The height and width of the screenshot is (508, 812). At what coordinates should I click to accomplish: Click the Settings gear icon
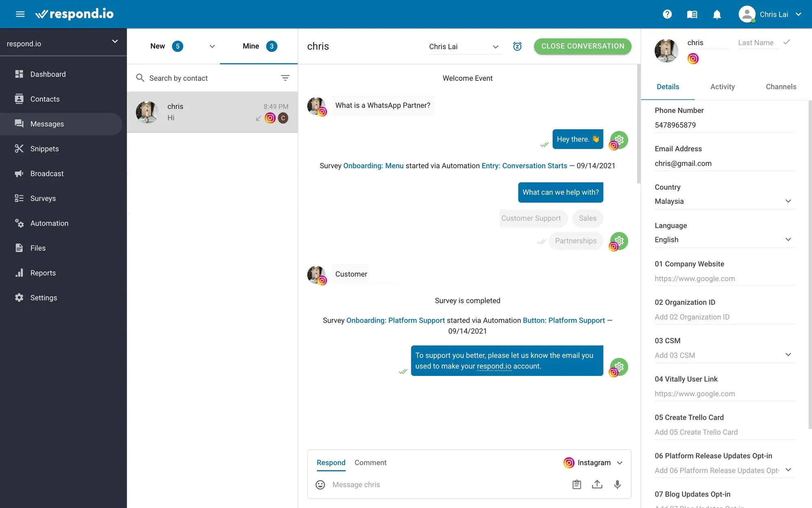click(x=19, y=297)
